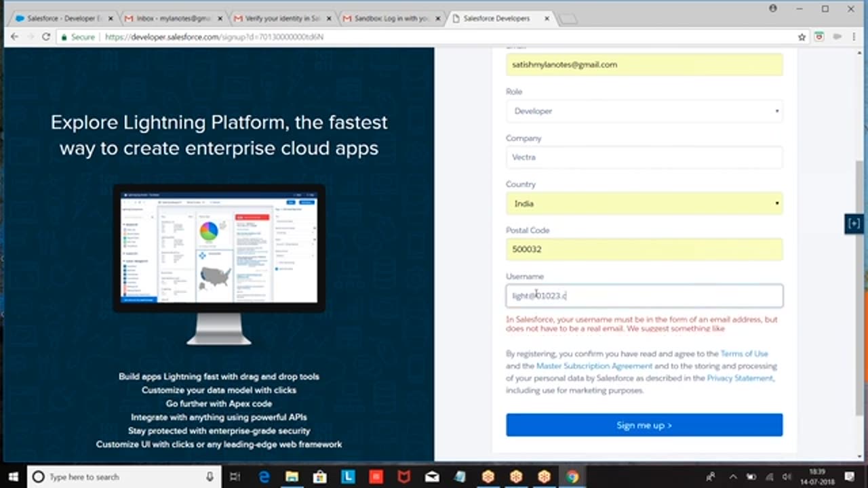Expand the Role dropdown showing Developer
868x488 pixels.
[644, 111]
